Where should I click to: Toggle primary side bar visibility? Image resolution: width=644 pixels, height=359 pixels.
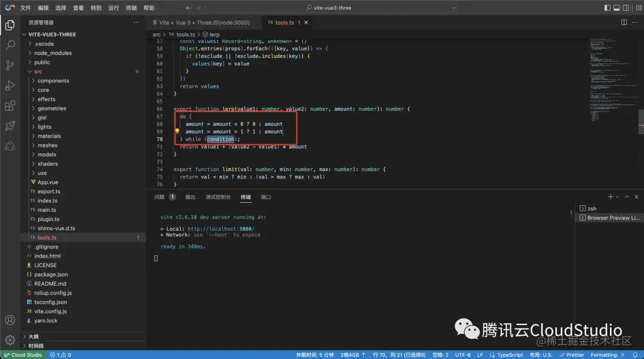point(608,8)
